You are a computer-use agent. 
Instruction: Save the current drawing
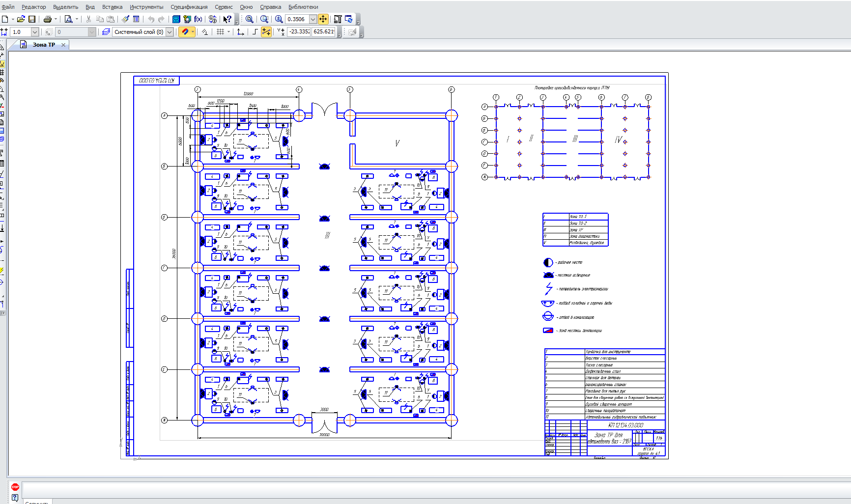pos(32,19)
